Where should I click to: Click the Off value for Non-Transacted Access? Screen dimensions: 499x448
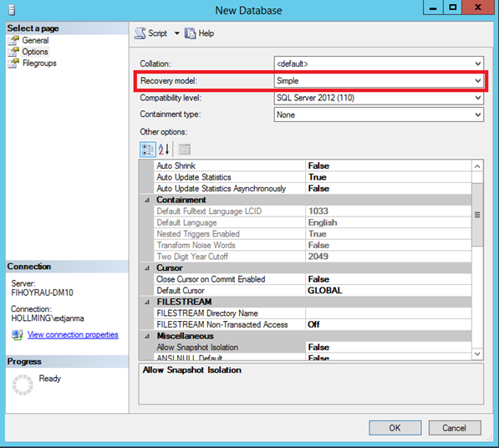point(313,324)
